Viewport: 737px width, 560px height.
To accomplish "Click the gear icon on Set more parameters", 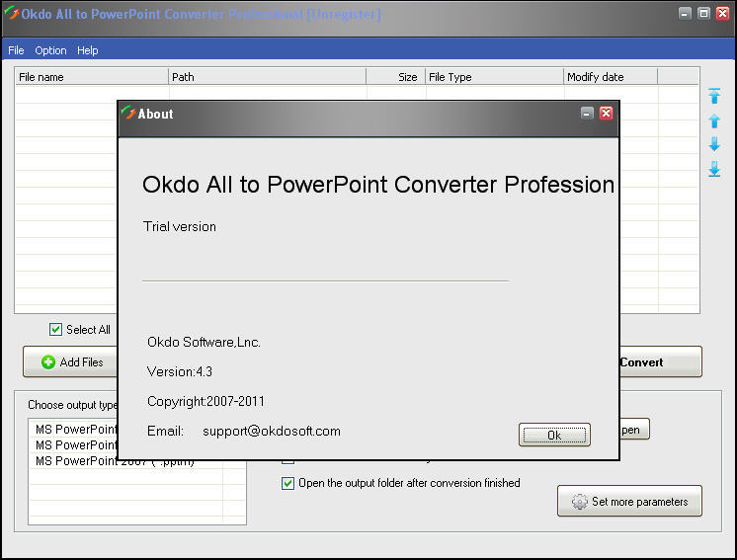I will pos(580,502).
